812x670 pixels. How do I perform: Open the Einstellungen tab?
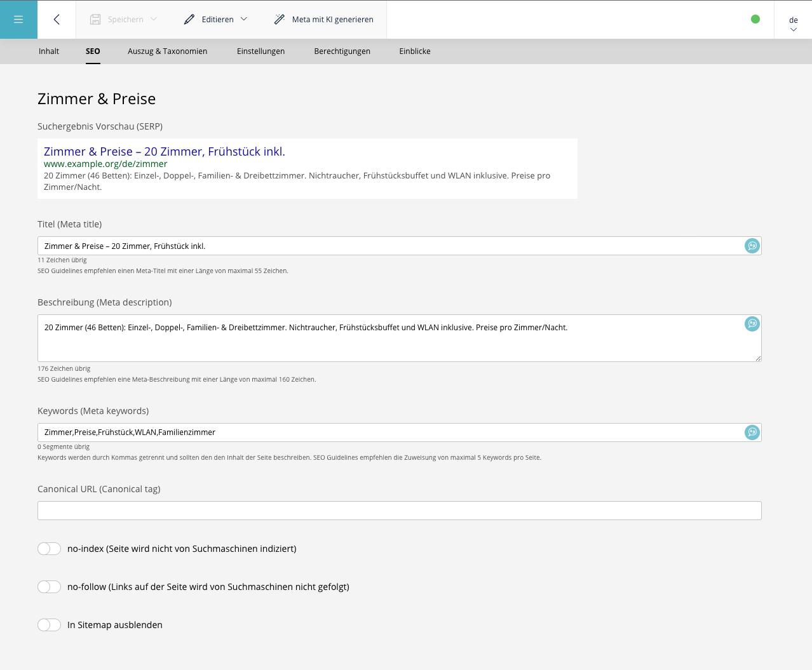[x=261, y=51]
